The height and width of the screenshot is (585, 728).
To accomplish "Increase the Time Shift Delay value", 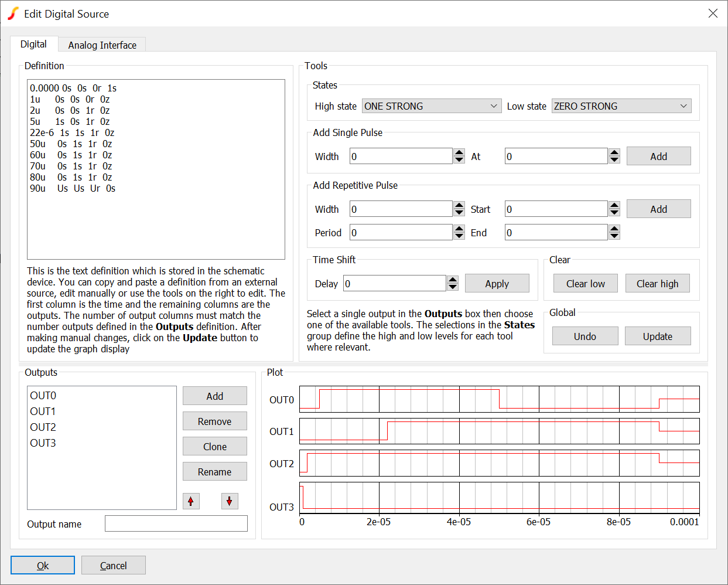I will pos(453,280).
